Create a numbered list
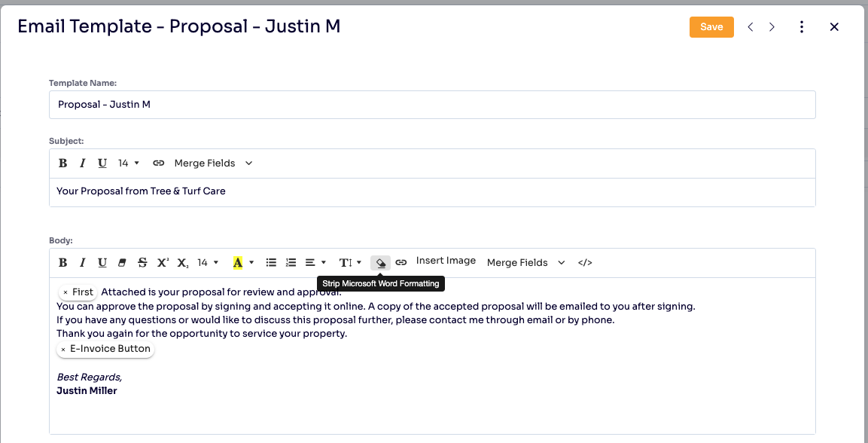Screen dimensions: 868x443 click(291, 262)
